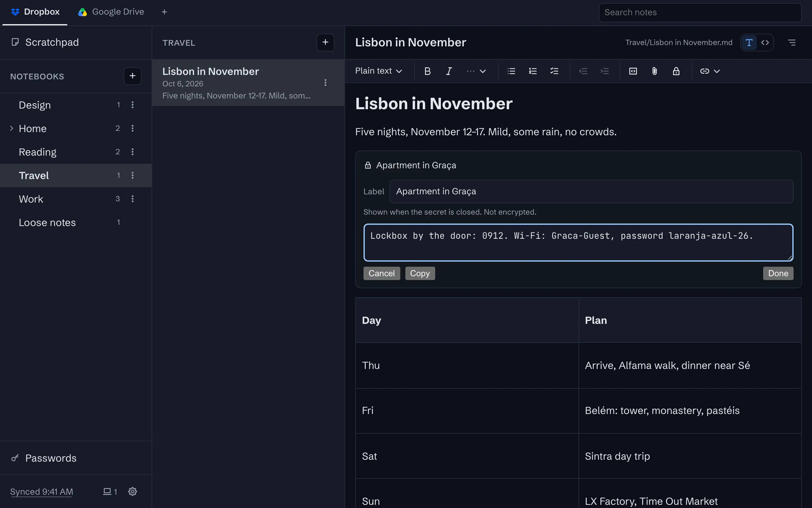Click the Belém plan cell

point(690,411)
